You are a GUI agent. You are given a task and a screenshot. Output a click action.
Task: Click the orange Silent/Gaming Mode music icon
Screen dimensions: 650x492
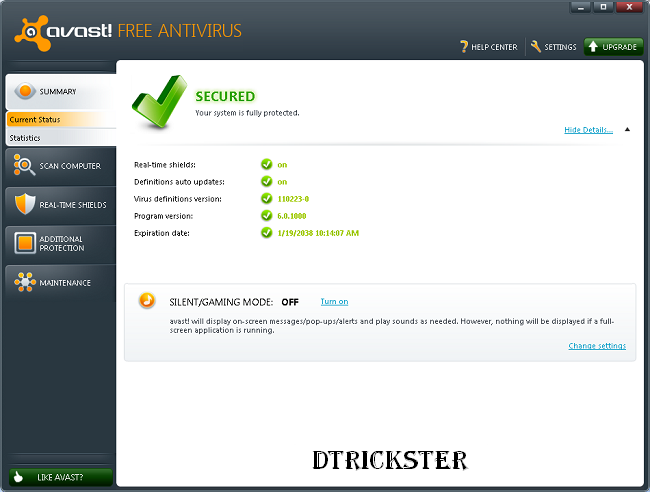tap(147, 300)
